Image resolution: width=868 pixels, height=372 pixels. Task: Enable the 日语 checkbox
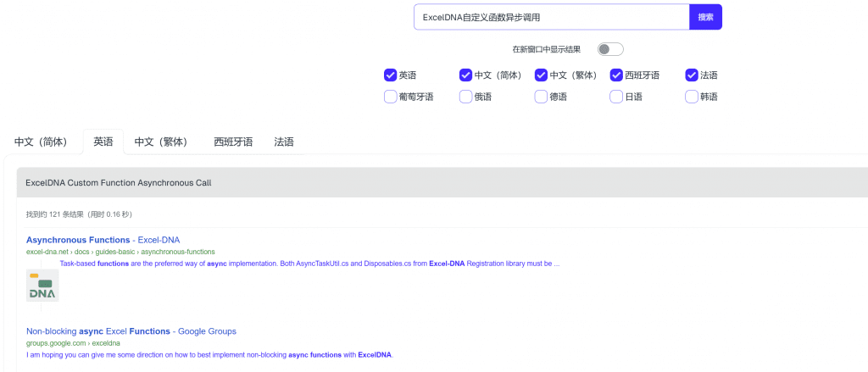617,97
